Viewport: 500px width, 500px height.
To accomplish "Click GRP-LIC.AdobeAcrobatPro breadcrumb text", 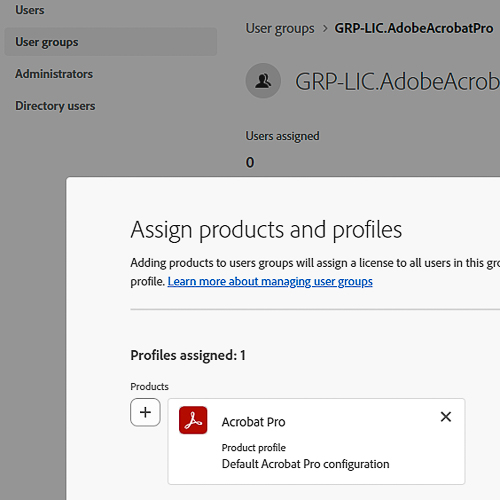I will (x=414, y=28).
